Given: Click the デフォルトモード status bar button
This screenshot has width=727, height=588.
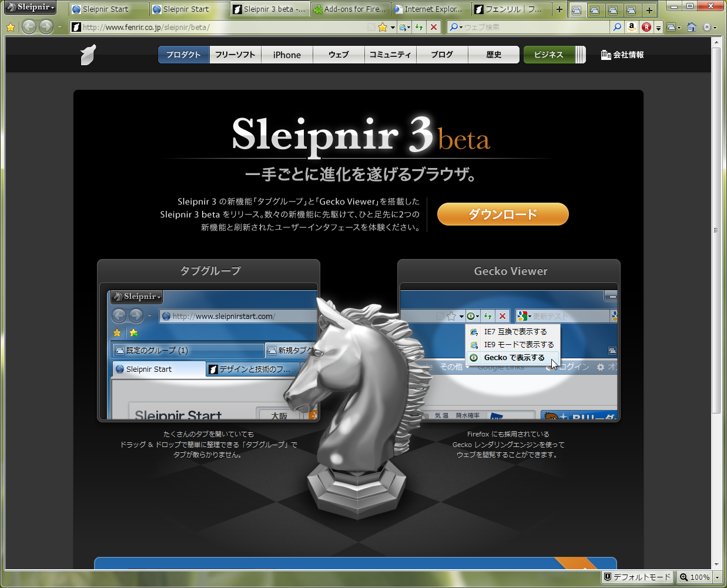Looking at the screenshot, I should tap(638, 577).
